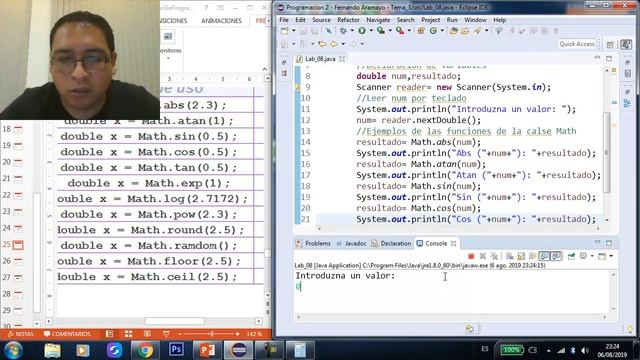Switch to Reading view in PowerPoint status bar

click(x=147, y=334)
